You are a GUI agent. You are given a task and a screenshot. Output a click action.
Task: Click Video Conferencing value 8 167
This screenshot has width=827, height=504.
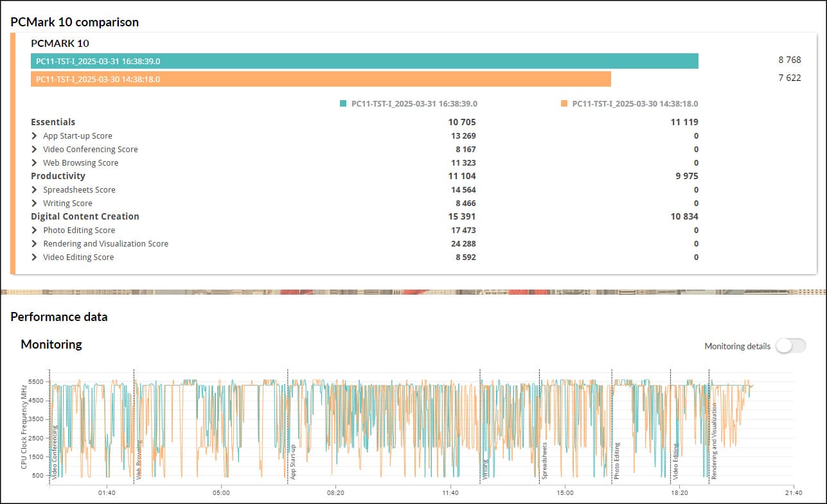pos(466,150)
